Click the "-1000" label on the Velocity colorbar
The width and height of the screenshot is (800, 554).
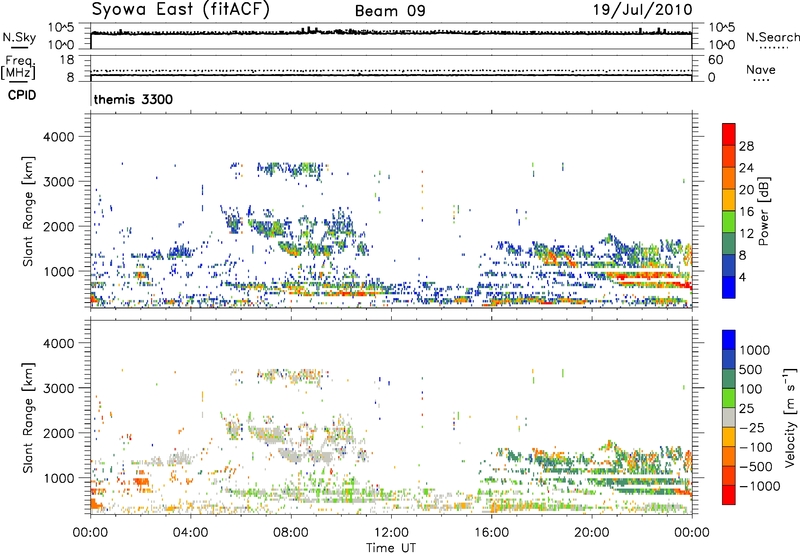point(759,486)
